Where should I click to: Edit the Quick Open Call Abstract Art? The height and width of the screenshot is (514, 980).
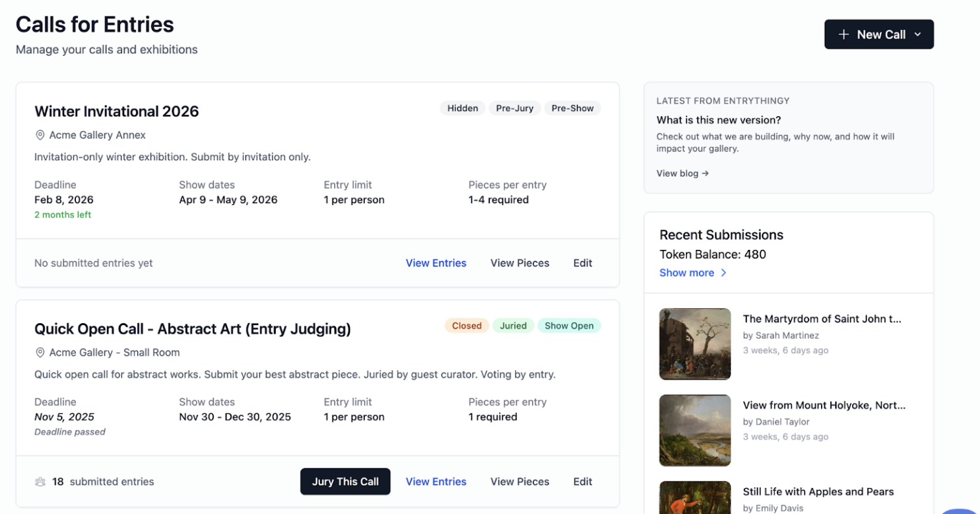tap(582, 482)
